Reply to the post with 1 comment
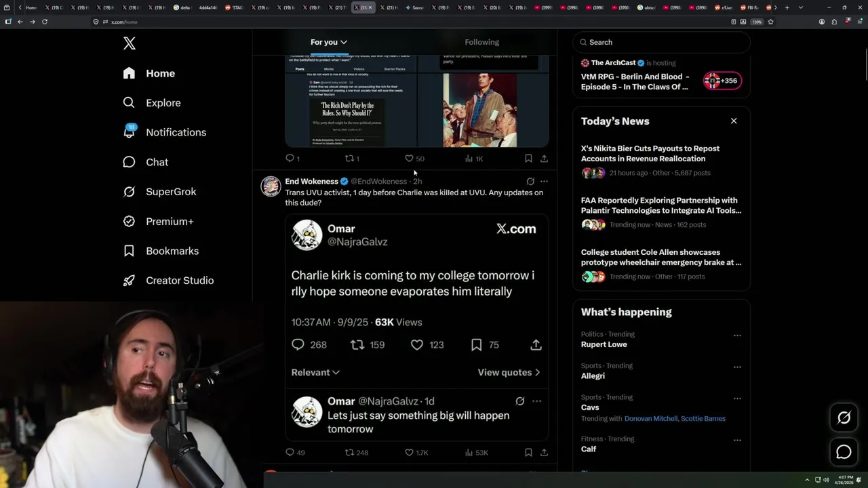The width and height of the screenshot is (868, 488). (292, 159)
